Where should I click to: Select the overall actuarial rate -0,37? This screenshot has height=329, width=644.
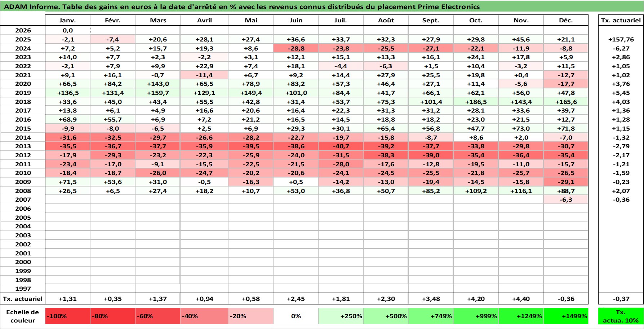pos(621,299)
